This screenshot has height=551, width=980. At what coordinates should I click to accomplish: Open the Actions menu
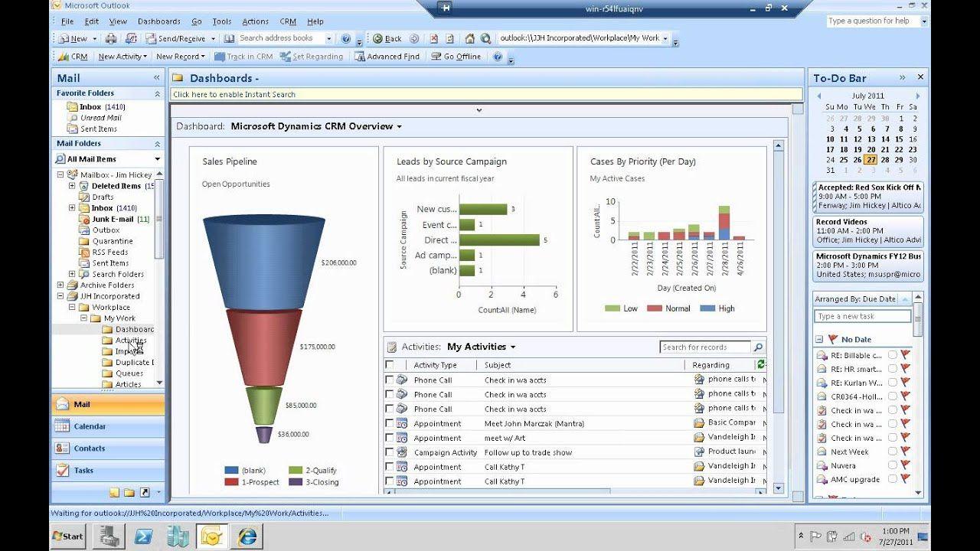click(255, 21)
